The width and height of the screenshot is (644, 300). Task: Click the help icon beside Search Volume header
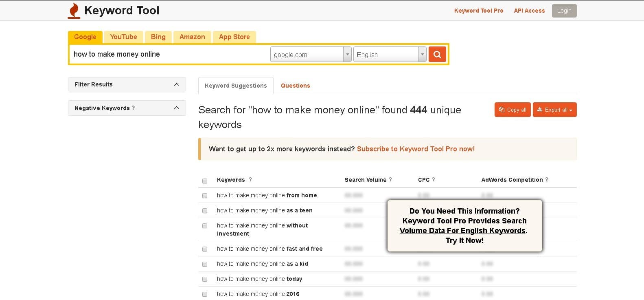coord(390,179)
